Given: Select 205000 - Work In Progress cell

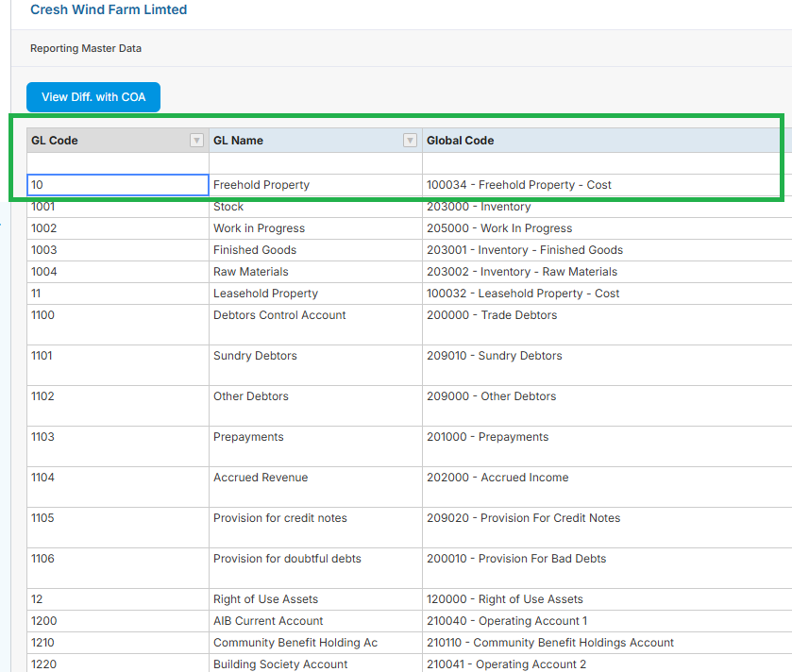Looking at the screenshot, I should 607,228.
